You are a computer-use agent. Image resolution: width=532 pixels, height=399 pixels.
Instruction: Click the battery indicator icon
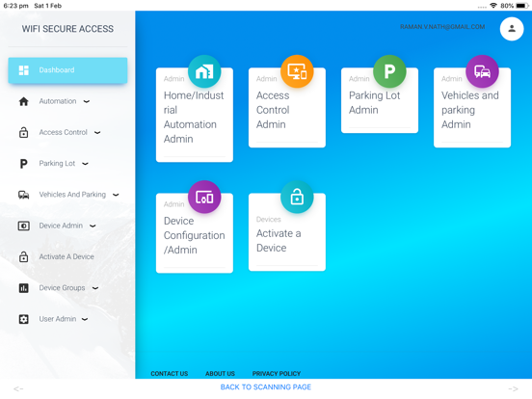(521, 6)
